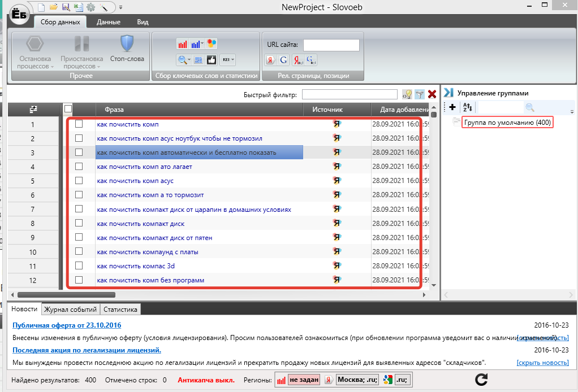
Task: Click the colored circles icon in ribbon
Action: [212, 44]
